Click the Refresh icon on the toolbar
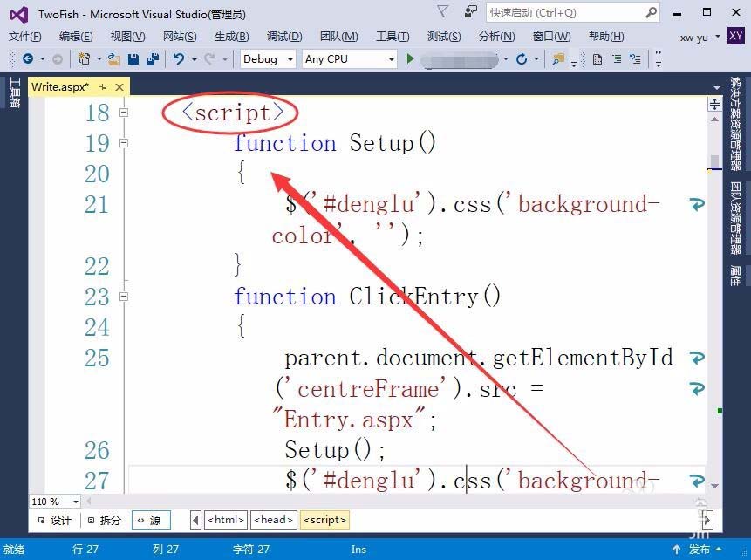Screen dimensions: 751x560 [522, 58]
